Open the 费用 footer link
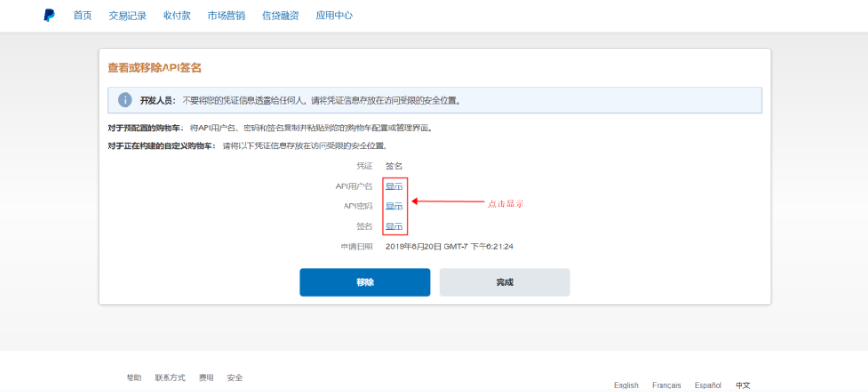Screen dimensions: 868x392 [206, 378]
